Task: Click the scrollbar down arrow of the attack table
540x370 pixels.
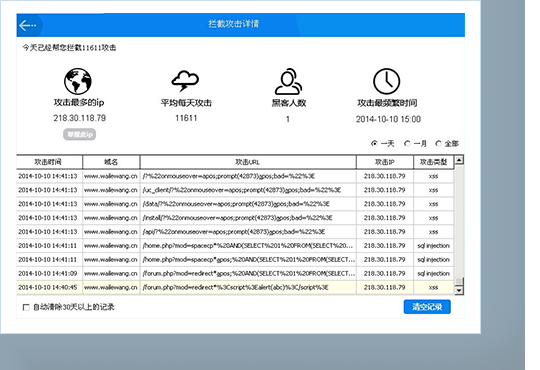Action: click(459, 290)
